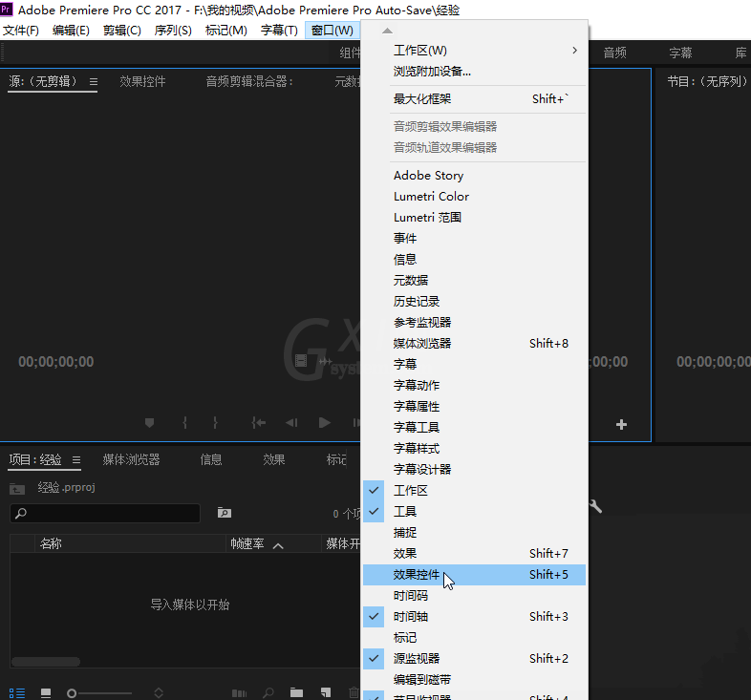Open the 字幕(T) menu bar item
The width and height of the screenshot is (751, 700).
click(x=279, y=31)
